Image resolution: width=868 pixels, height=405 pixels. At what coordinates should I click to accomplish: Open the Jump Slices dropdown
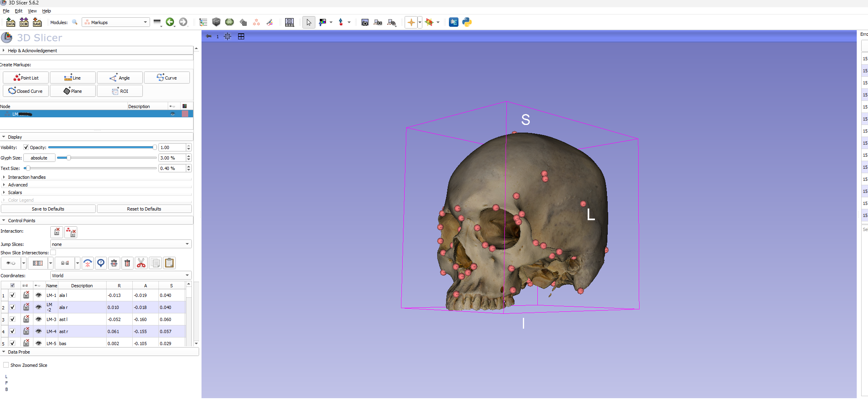tap(121, 244)
